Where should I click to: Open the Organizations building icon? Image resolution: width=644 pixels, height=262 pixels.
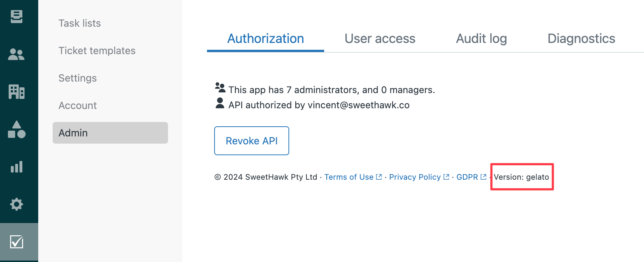17,92
